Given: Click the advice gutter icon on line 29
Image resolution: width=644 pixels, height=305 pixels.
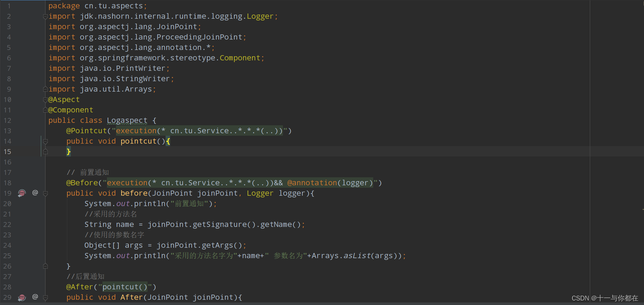Looking at the screenshot, I should point(22,297).
